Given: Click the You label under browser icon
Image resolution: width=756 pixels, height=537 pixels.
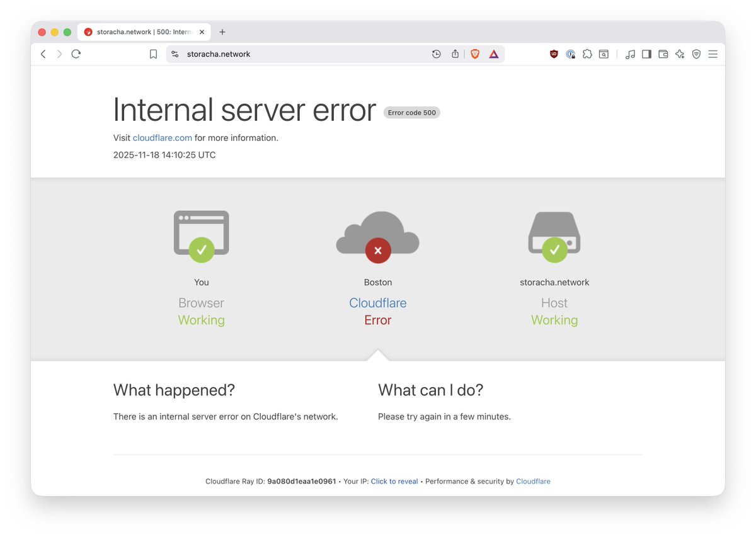Looking at the screenshot, I should (202, 282).
